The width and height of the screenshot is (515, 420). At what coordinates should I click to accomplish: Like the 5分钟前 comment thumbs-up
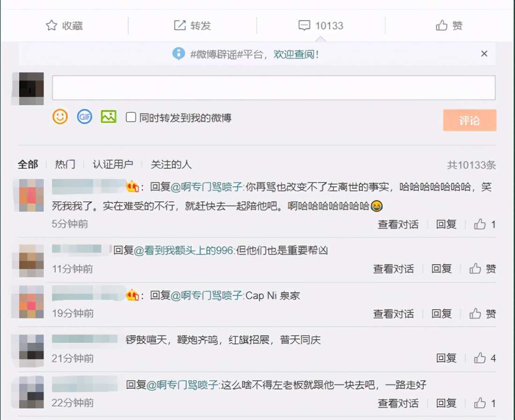480,224
